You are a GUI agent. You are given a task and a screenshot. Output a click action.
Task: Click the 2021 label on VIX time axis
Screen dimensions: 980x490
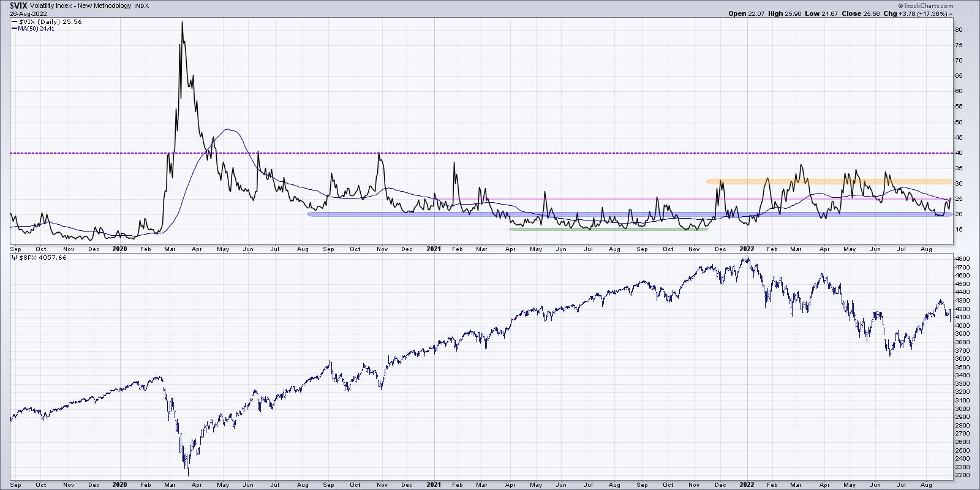coord(433,249)
